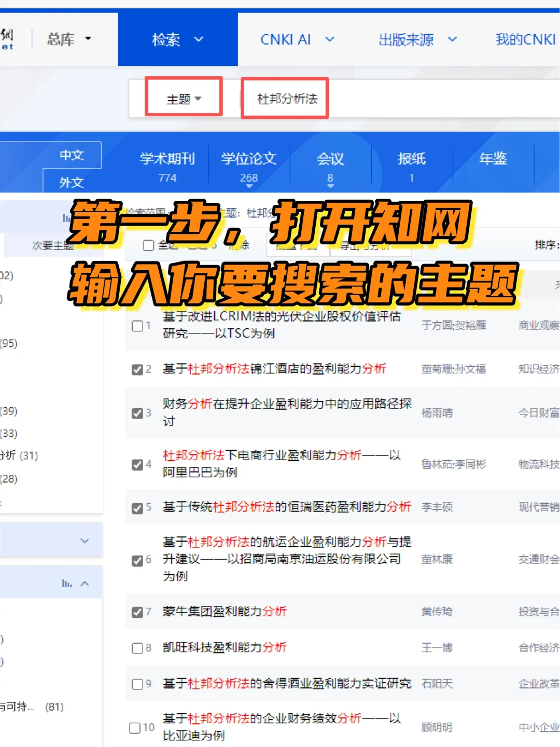Open the 检索 search menu
Viewport: 560px width, 747px height.
click(x=178, y=39)
